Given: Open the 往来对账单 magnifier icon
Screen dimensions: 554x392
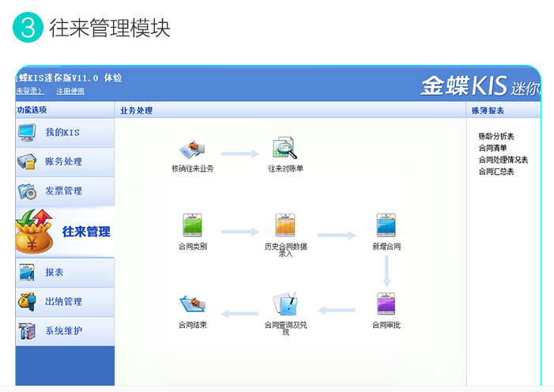Looking at the screenshot, I should (x=285, y=149).
